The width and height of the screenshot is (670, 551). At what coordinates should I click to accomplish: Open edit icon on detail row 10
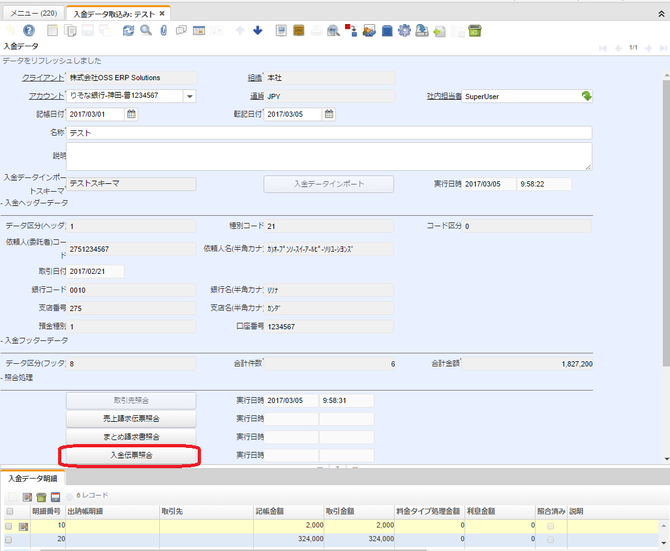pos(23,527)
